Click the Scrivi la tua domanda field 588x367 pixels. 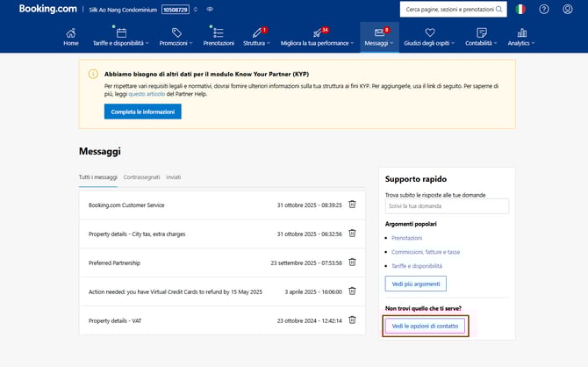tap(447, 206)
